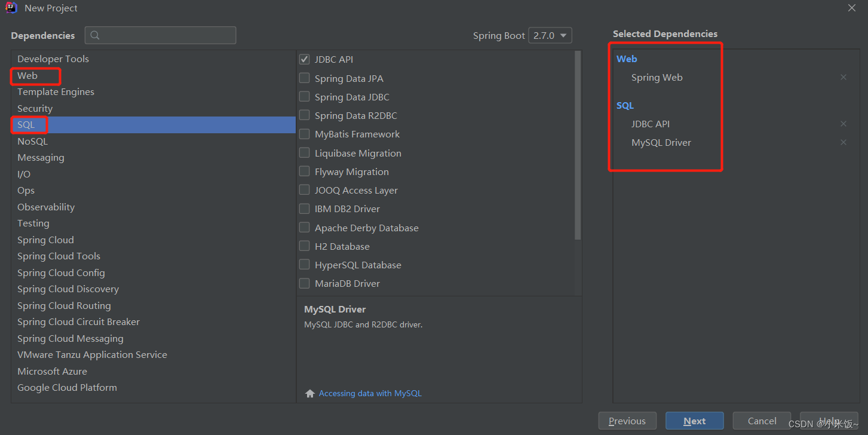Screen dimensions: 868x435
Task: Select Spring Cloud Messaging category
Action: click(x=154, y=338)
